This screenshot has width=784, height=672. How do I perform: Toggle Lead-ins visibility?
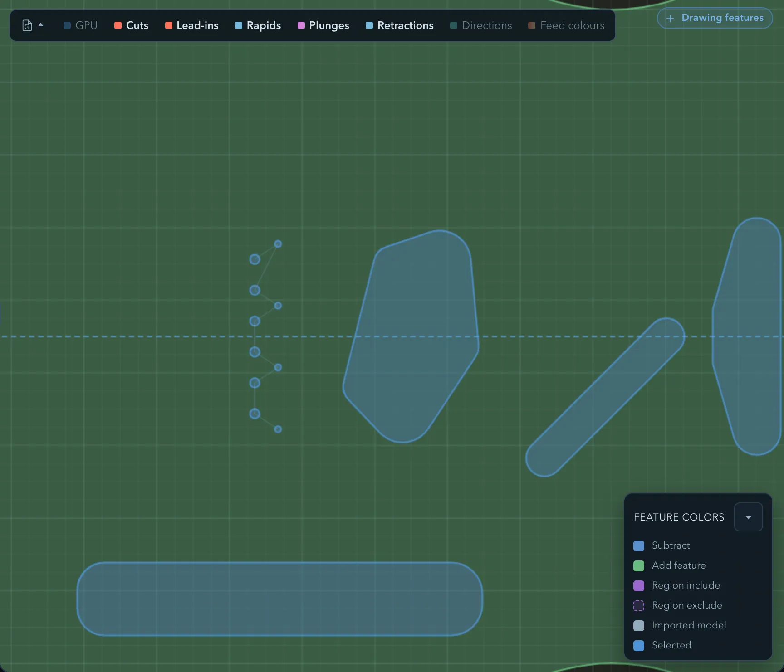click(191, 25)
